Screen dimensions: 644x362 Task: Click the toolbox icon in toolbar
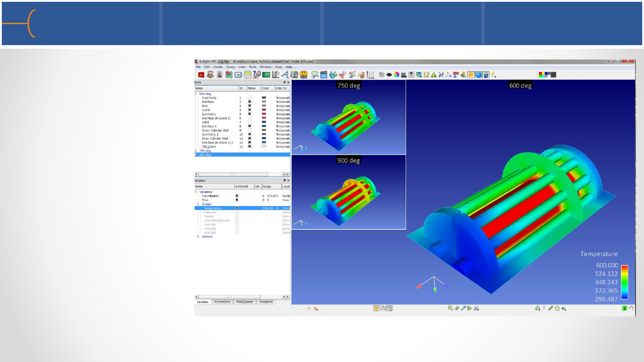[304, 75]
